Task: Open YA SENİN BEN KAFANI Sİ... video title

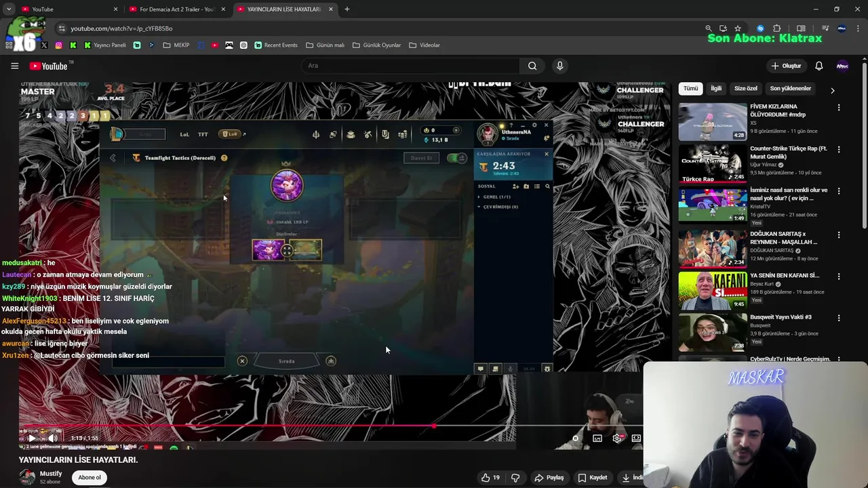Action: (784, 275)
